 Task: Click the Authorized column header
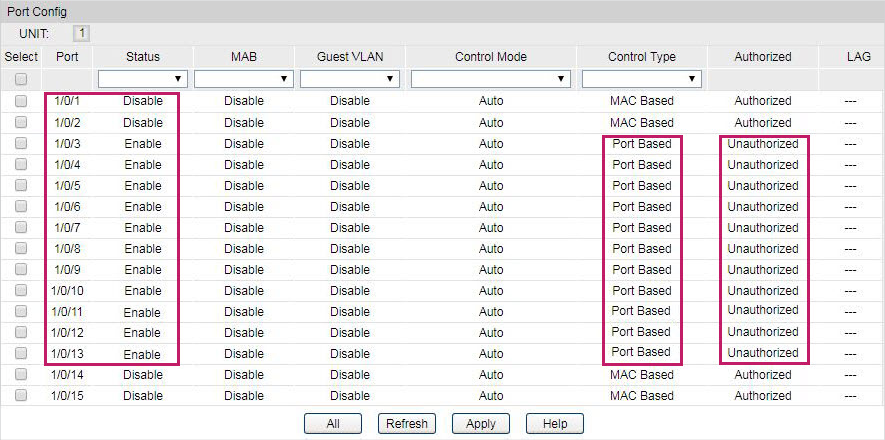(762, 57)
